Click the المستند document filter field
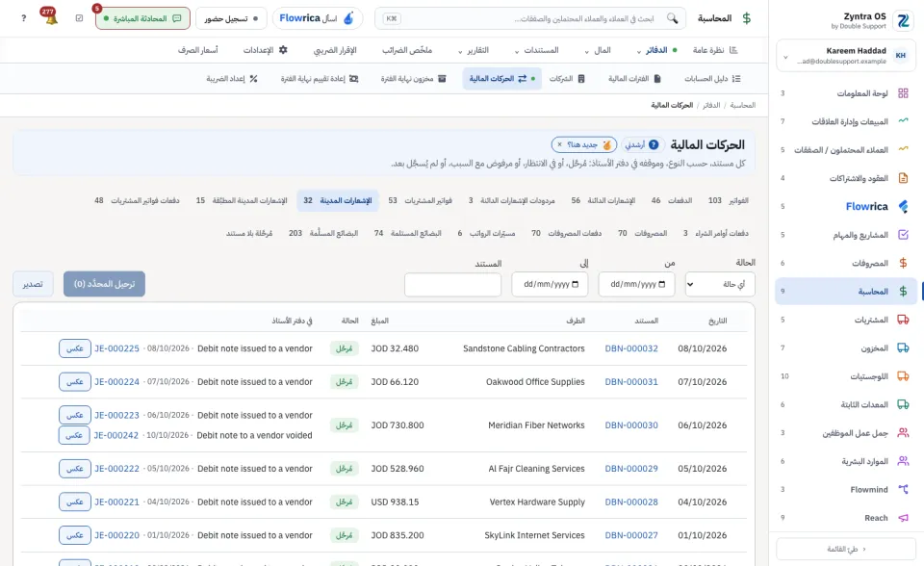The height and width of the screenshot is (566, 924). point(452,284)
